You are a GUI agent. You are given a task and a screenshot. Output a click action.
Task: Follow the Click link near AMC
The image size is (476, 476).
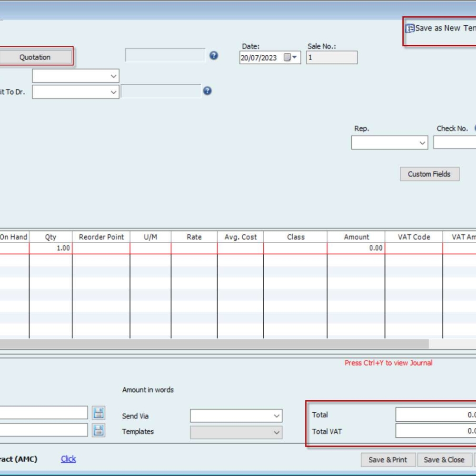pos(68,459)
